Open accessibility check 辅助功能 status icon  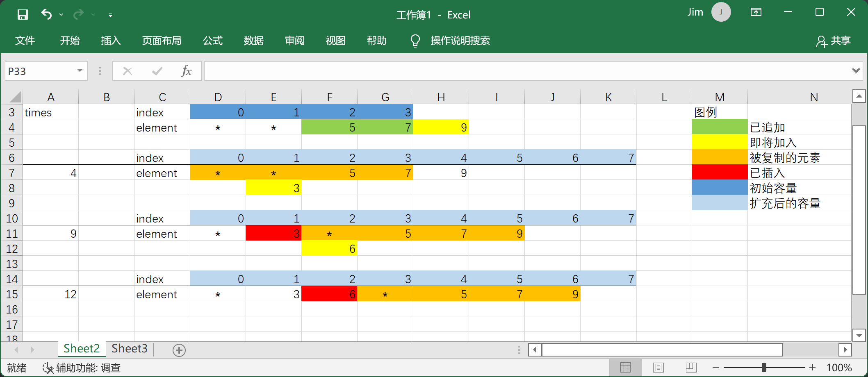[48, 368]
